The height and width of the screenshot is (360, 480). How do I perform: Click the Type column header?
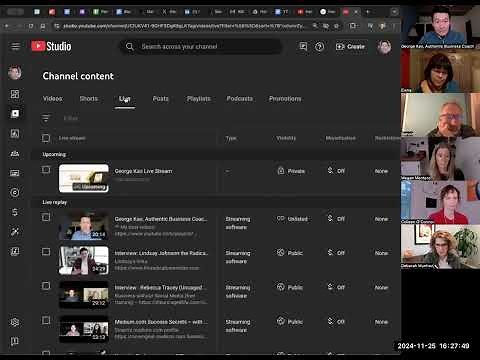pos(231,138)
